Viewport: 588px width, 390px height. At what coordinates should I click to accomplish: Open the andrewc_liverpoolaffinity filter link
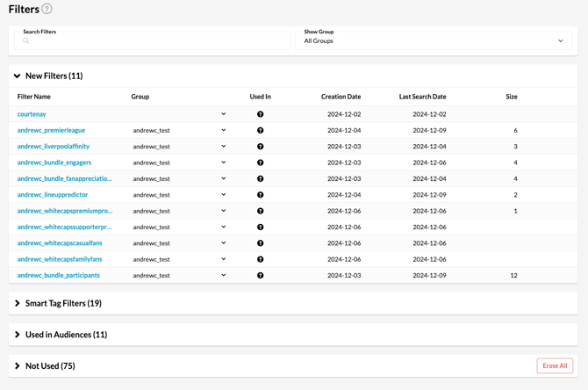[54, 147]
